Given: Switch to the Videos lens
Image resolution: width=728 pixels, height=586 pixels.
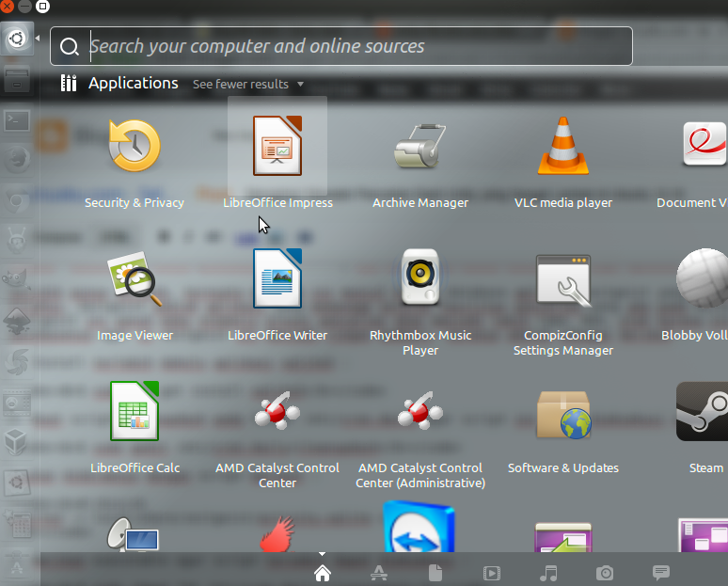Looking at the screenshot, I should click(x=492, y=574).
